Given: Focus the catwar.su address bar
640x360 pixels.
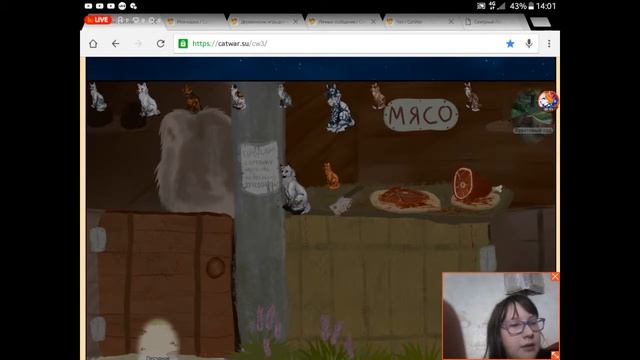Looking at the screenshot, I should (x=355, y=44).
